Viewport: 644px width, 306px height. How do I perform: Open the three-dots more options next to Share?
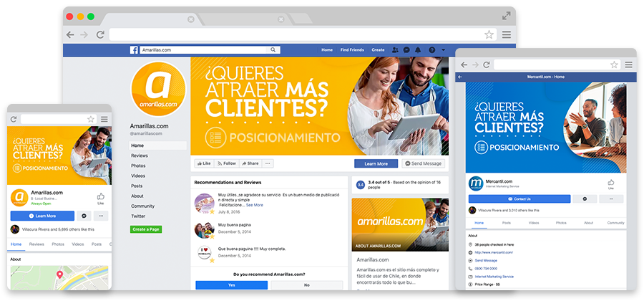point(268,163)
